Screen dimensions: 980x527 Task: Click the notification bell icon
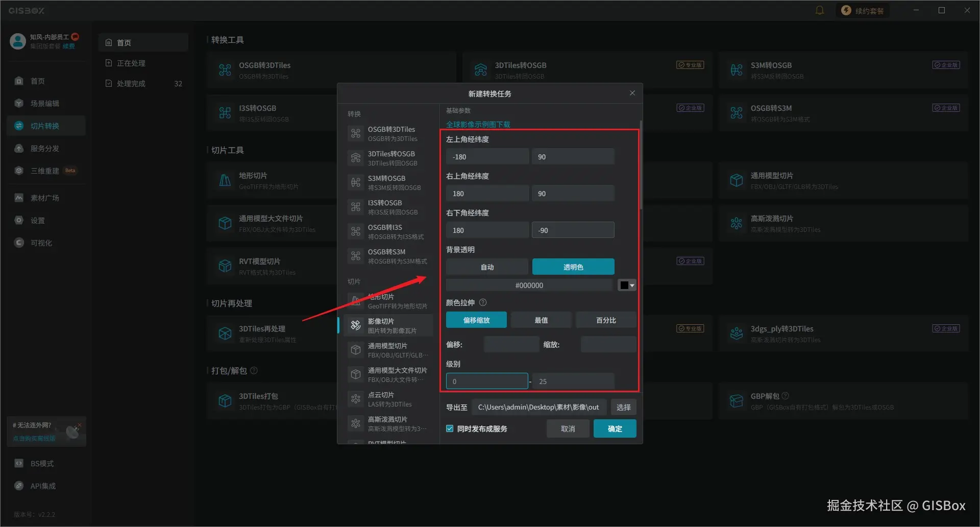coord(820,10)
